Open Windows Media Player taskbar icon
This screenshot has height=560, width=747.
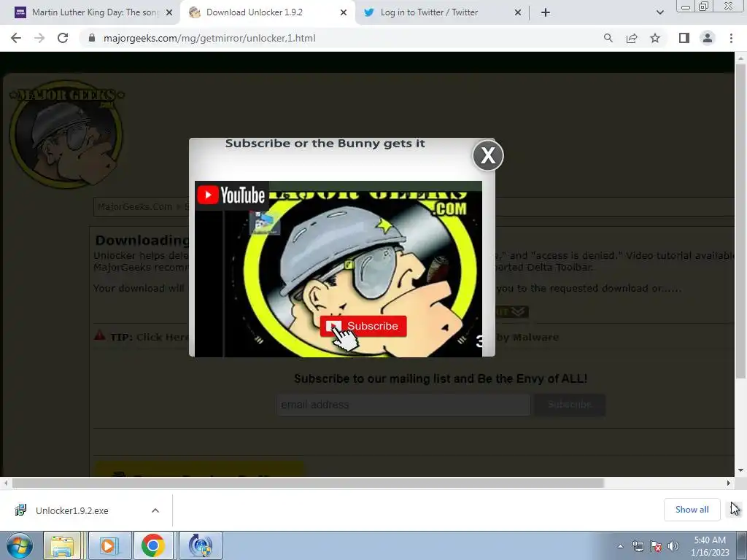pos(109,545)
